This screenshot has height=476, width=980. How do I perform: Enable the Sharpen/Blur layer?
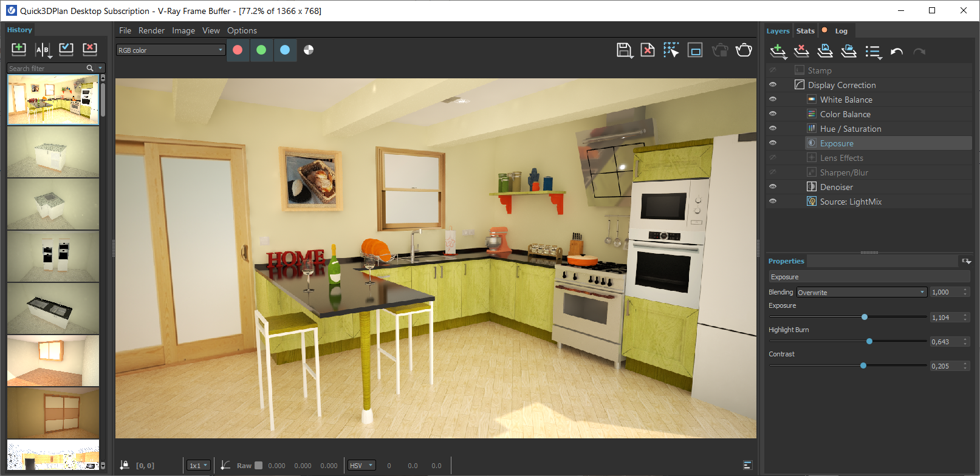[773, 172]
